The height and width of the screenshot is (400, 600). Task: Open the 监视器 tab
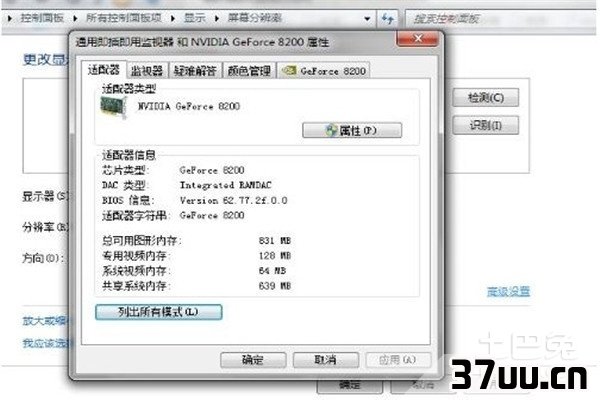pyautogui.click(x=147, y=71)
